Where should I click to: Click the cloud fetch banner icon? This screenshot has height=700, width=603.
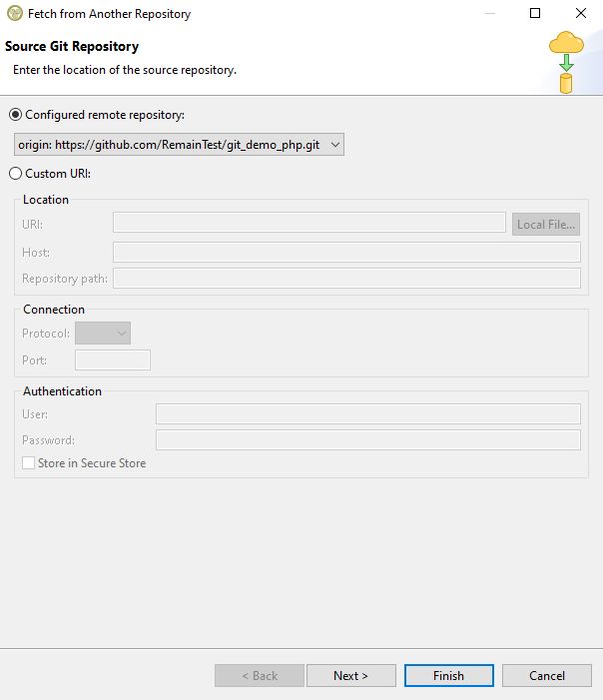(566, 62)
